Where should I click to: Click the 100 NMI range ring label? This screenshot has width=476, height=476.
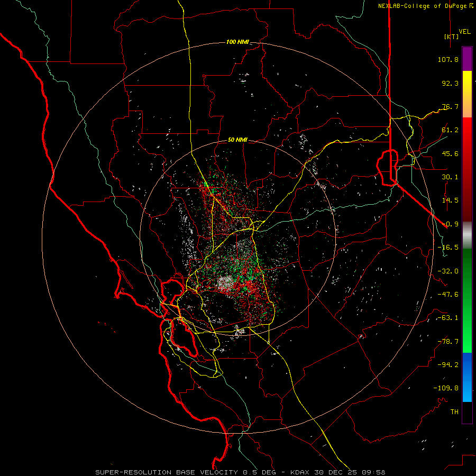(237, 42)
